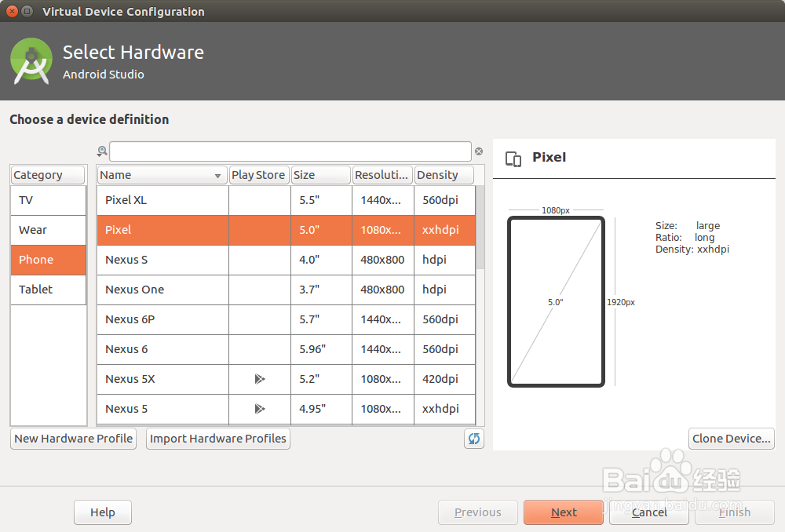Click the device list vertical scrollbar
Viewport: 785px width, 532px height.
480,228
